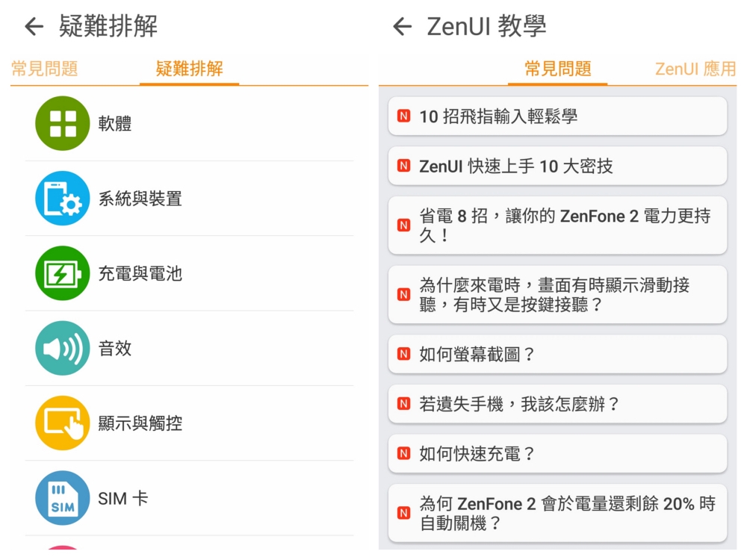The image size is (747, 560).
Task: Tap the green 軟體 software icon
Action: pyautogui.click(x=62, y=123)
